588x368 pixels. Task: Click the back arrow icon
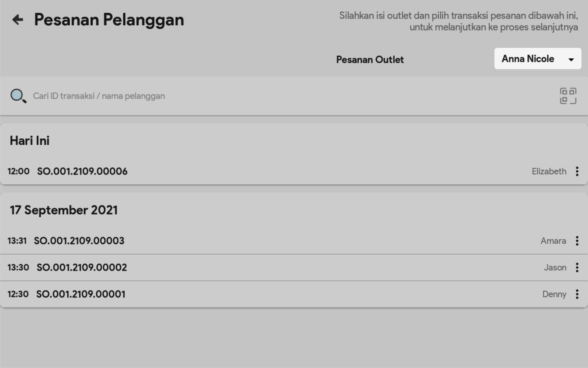click(x=18, y=20)
